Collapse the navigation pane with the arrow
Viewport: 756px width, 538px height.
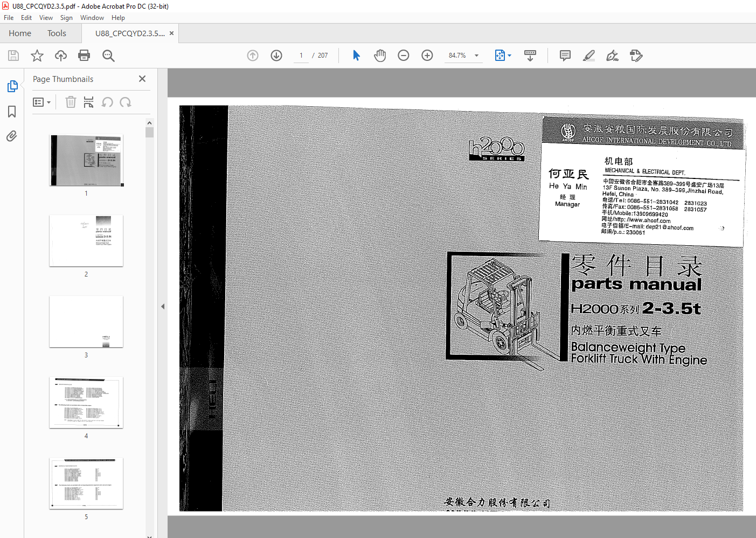[x=162, y=306]
